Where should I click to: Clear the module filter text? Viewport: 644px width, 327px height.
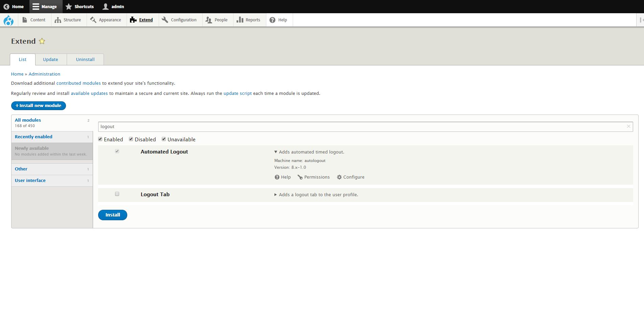point(628,126)
